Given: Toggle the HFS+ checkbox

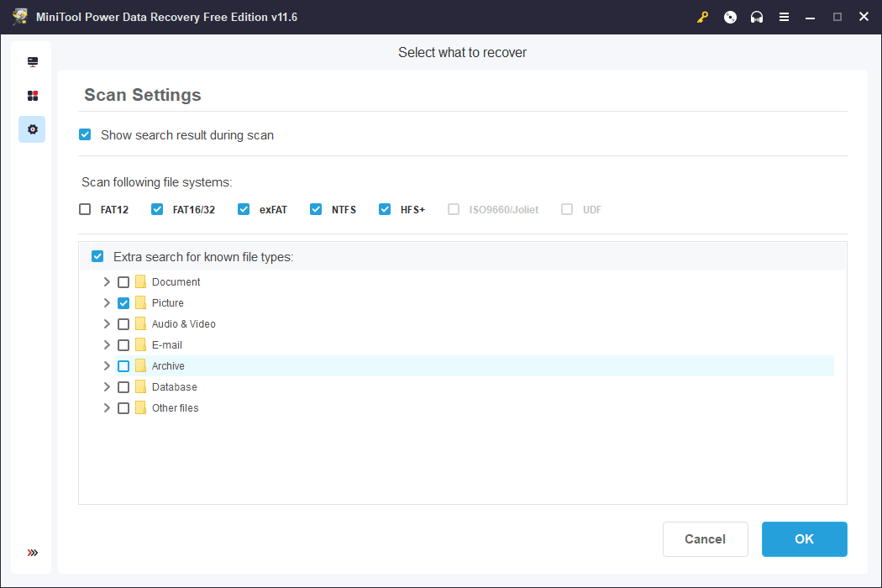Looking at the screenshot, I should (385, 209).
